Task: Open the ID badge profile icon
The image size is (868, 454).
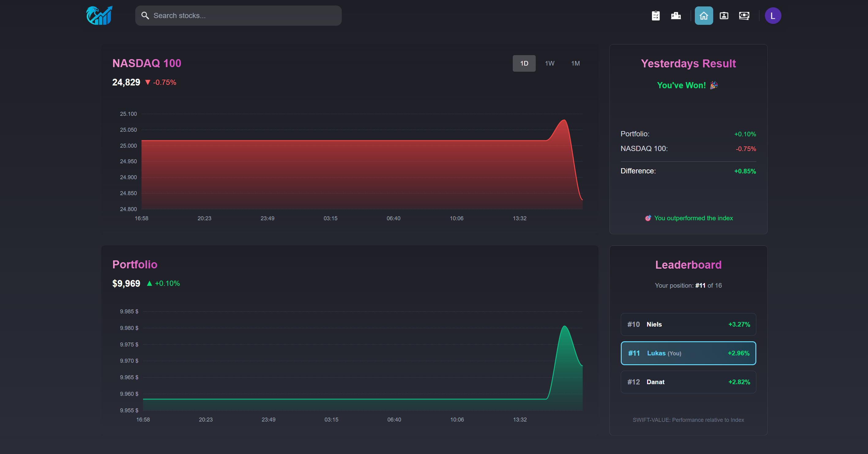Action: click(x=724, y=16)
